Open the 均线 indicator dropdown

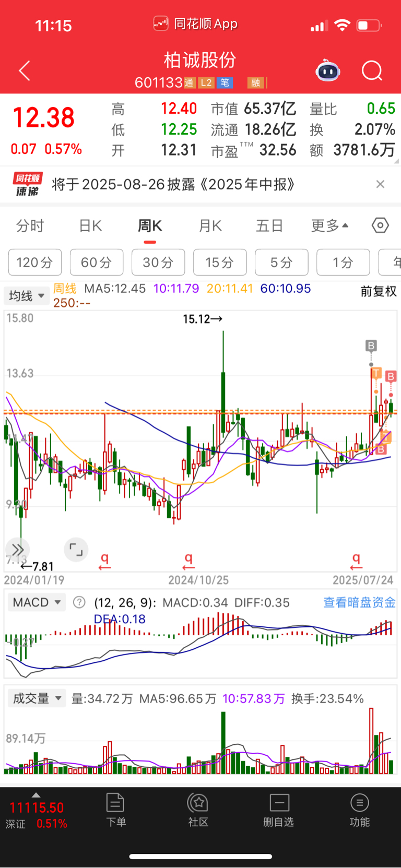tap(26, 296)
